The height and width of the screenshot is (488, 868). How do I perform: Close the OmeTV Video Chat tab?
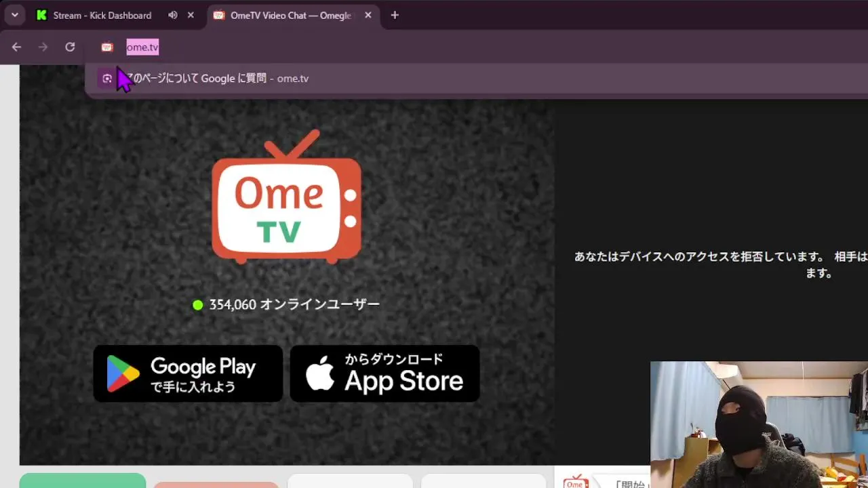point(368,15)
